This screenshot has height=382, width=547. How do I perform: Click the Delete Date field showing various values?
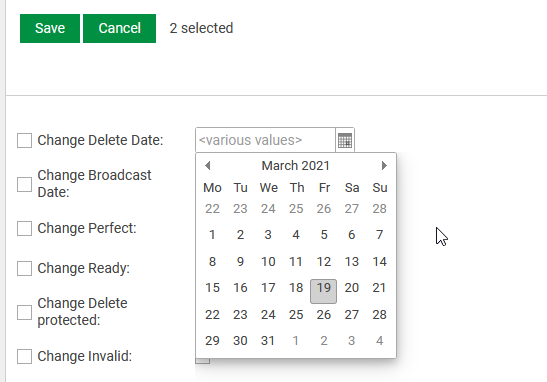coord(265,140)
